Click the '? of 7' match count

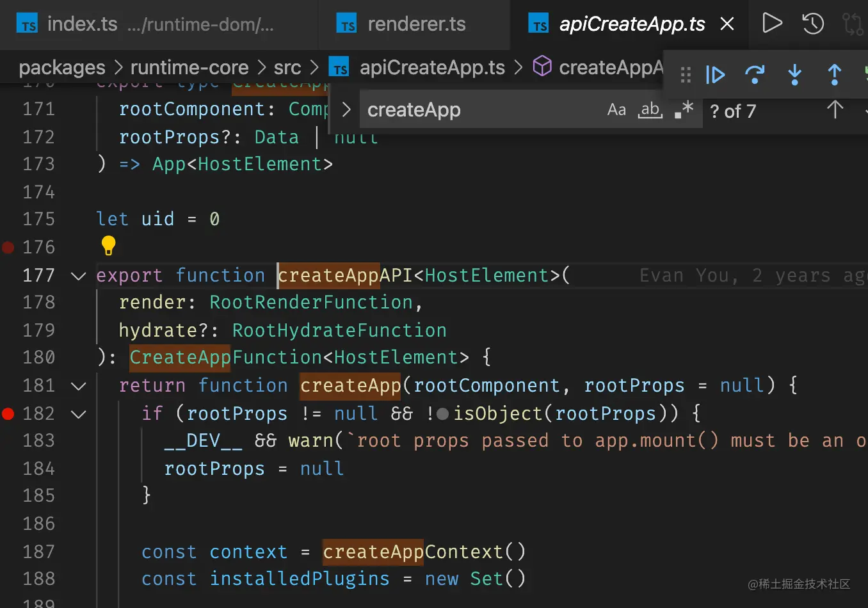pyautogui.click(x=733, y=111)
